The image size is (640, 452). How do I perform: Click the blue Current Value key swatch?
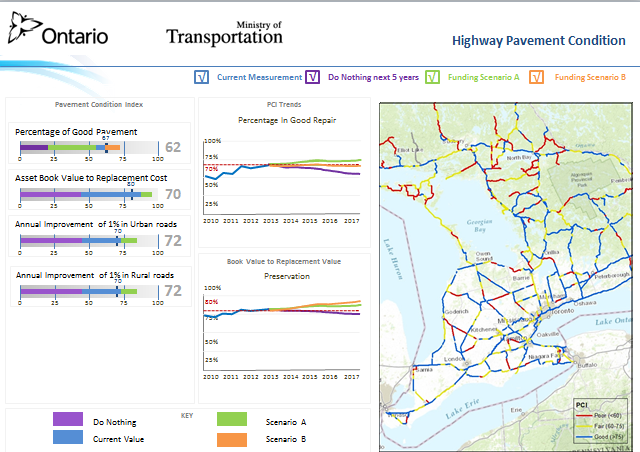click(67, 438)
